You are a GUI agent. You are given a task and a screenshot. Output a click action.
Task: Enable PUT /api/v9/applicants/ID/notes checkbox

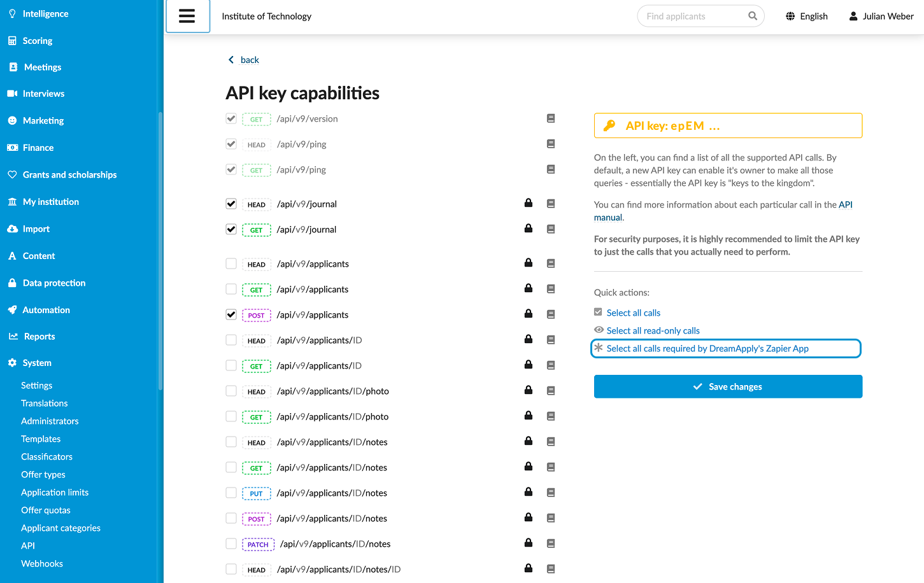[231, 493]
